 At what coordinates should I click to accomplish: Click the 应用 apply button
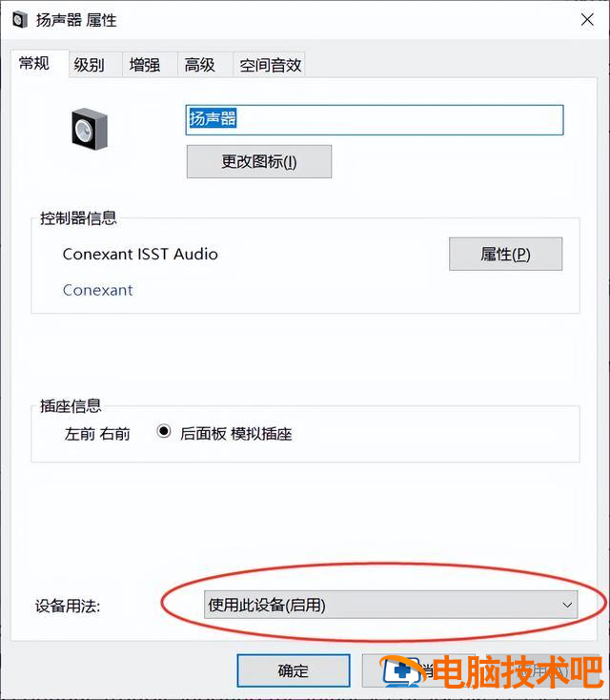coord(541,670)
